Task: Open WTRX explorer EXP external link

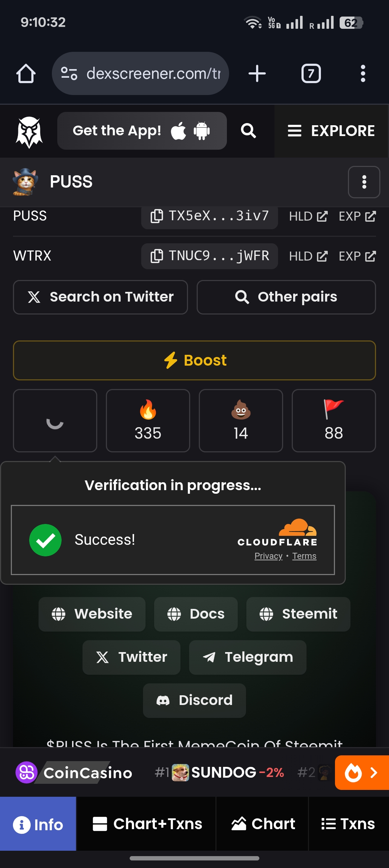Action: click(357, 256)
